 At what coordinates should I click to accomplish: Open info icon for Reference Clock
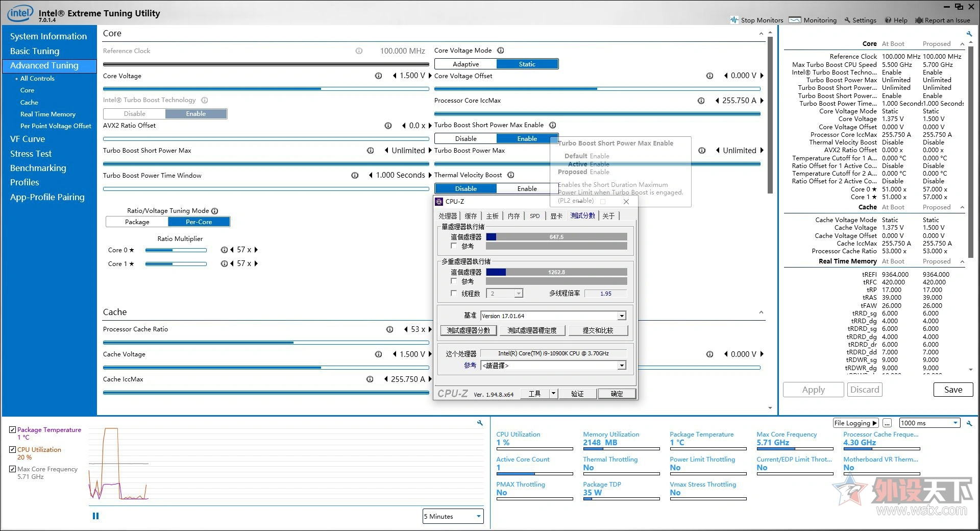pos(359,51)
